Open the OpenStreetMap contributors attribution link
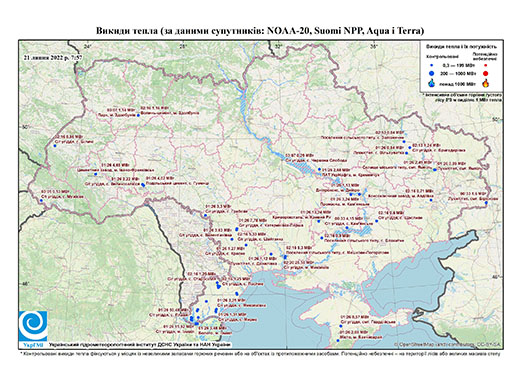The width and height of the screenshot is (520, 368). 447,344
